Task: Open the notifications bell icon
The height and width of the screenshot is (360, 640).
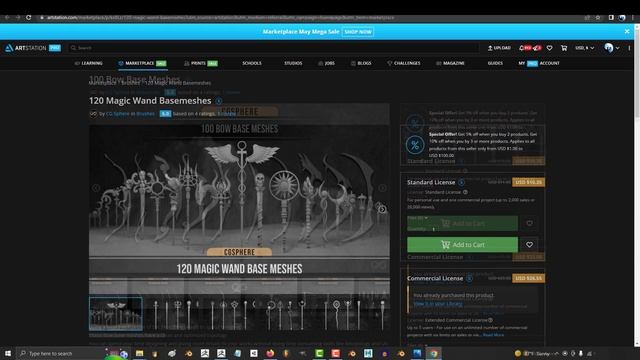Action: [521, 48]
